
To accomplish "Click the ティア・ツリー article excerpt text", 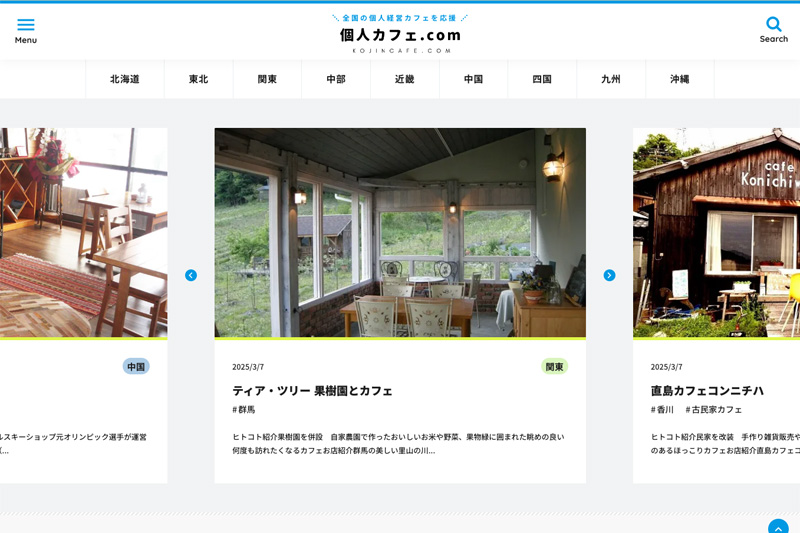I will pos(398,444).
